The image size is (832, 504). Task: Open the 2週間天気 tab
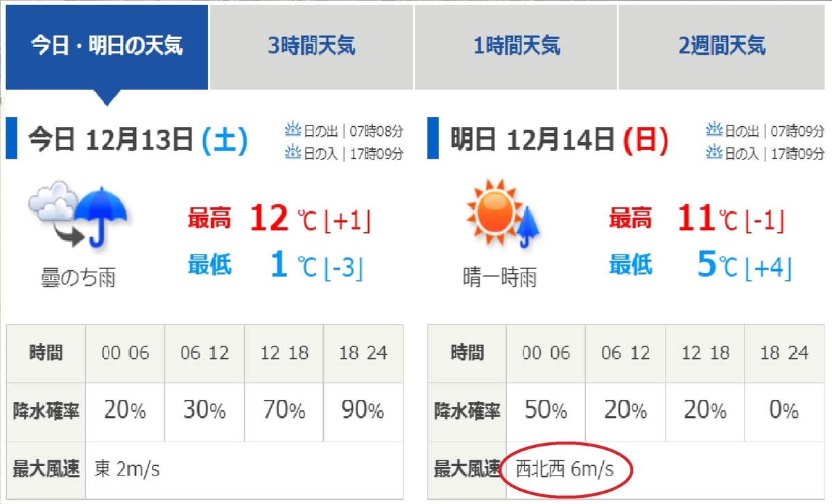point(722,47)
